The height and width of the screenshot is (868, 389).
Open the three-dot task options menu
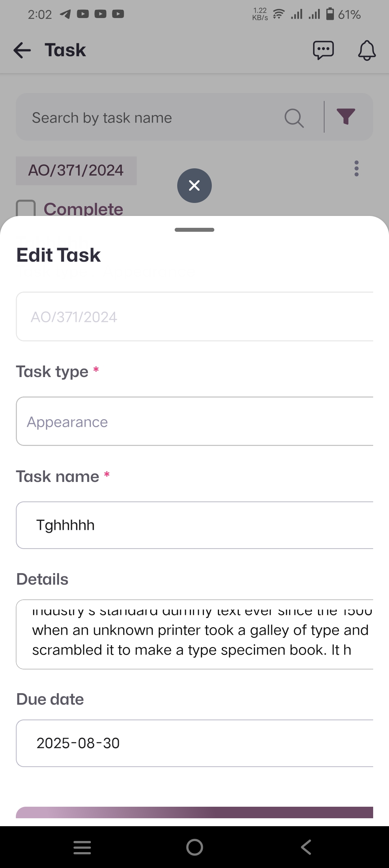pos(356,169)
